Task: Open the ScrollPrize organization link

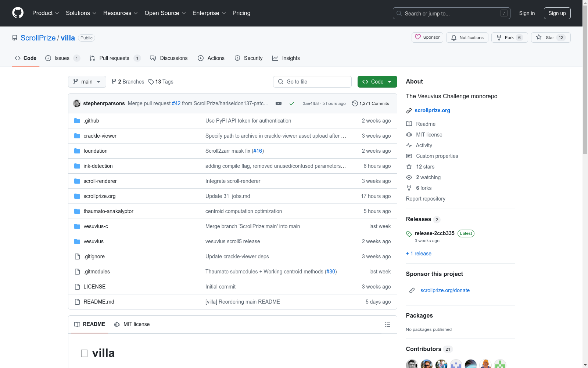Action: click(x=38, y=38)
